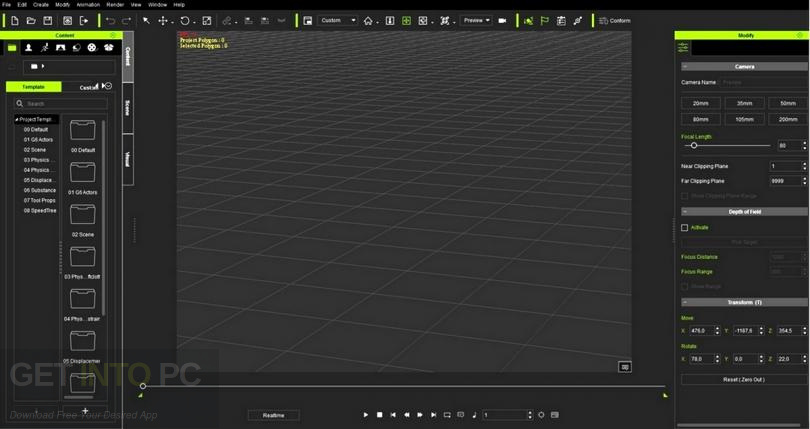Choose the Select arrow tool
Image resolution: width=810 pixels, height=429 pixels.
coord(147,21)
